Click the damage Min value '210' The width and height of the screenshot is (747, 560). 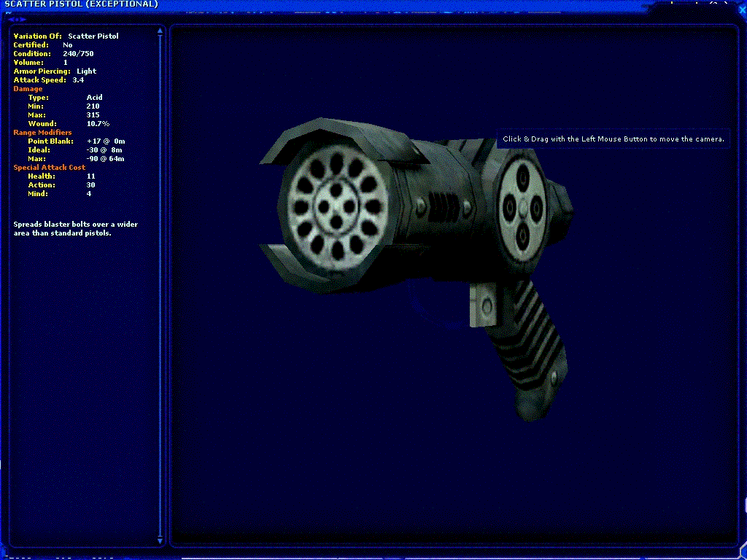tap(93, 106)
